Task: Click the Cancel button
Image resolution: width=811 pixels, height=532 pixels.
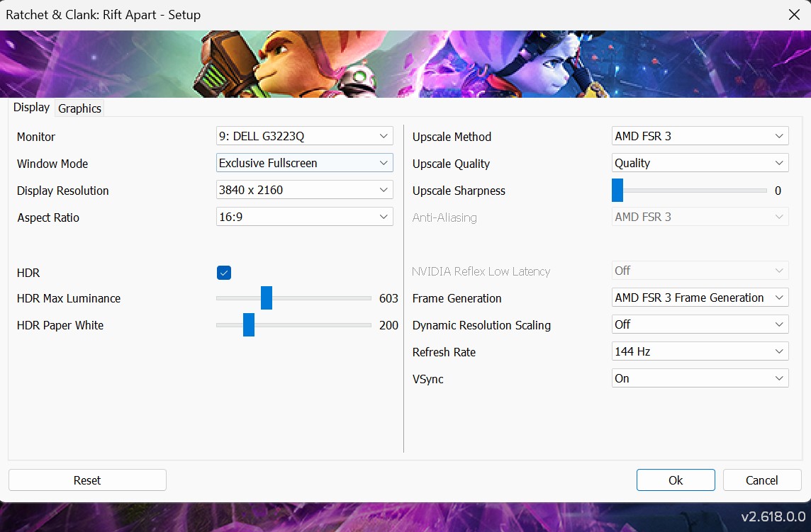Action: [762, 480]
